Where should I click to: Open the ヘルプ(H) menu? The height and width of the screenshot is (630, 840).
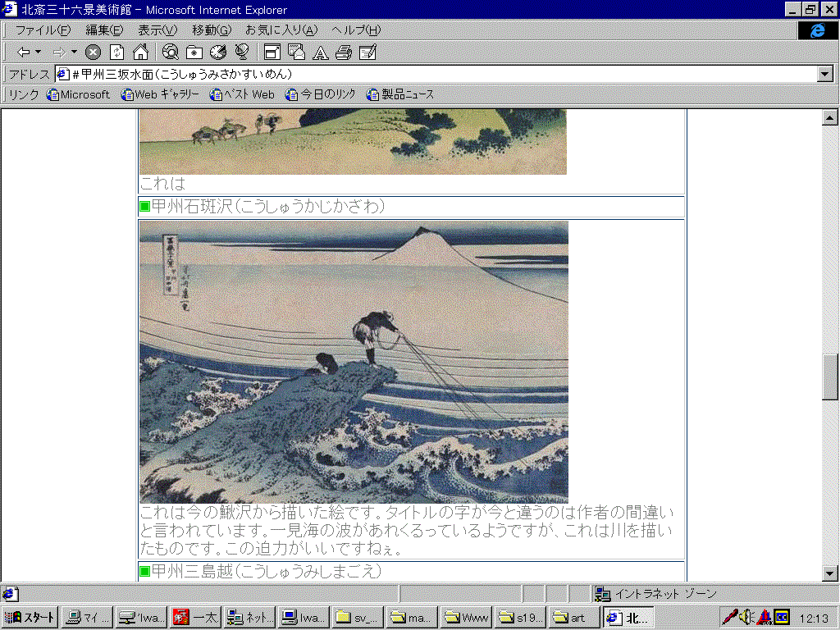pyautogui.click(x=356, y=30)
